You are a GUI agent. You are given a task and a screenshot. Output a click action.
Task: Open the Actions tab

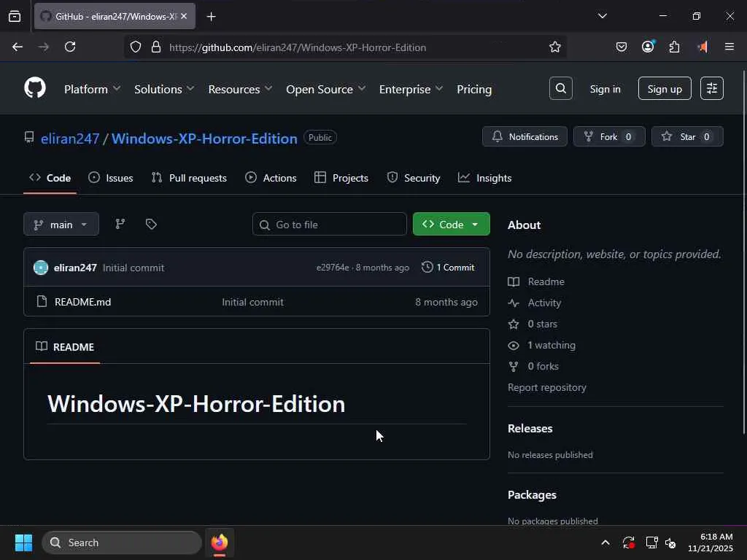271,178
